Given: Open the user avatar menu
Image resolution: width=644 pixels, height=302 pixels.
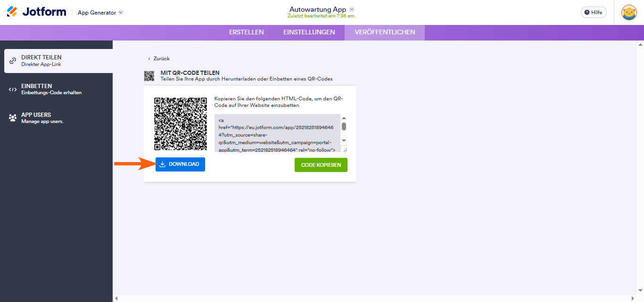Looking at the screenshot, I should (x=629, y=12).
